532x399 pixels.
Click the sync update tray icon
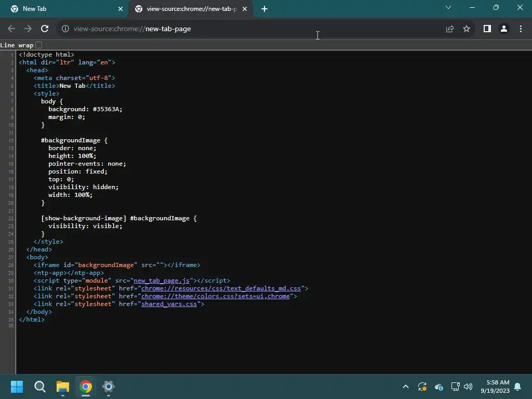[x=422, y=387]
